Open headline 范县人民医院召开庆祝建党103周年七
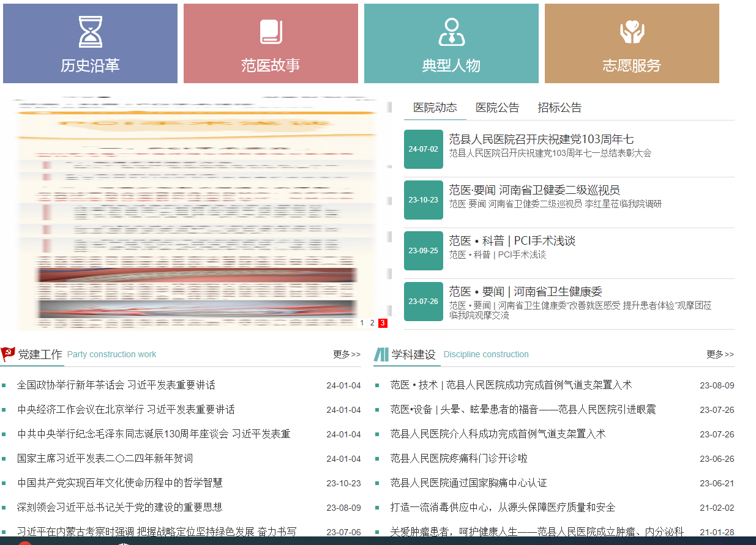Screen dimensions: 756x545 tap(541, 139)
